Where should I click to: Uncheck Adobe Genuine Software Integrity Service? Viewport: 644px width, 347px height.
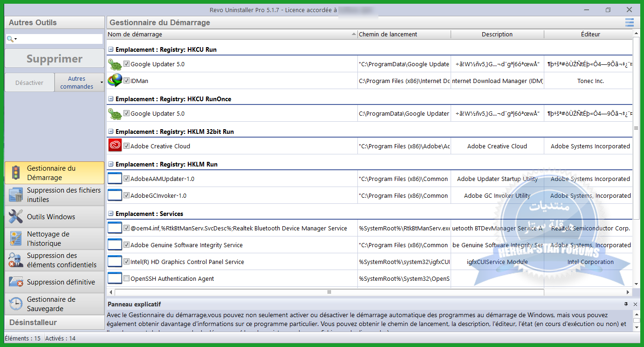point(126,245)
